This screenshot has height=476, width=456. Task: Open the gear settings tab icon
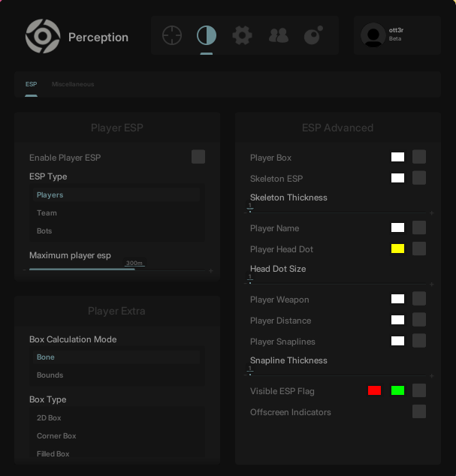point(242,35)
